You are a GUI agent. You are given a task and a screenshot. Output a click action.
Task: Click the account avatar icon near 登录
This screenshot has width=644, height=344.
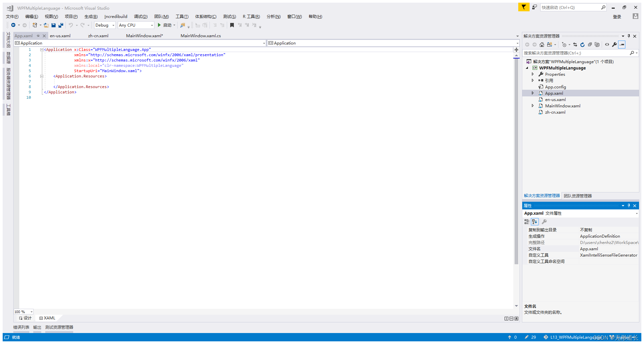point(635,16)
